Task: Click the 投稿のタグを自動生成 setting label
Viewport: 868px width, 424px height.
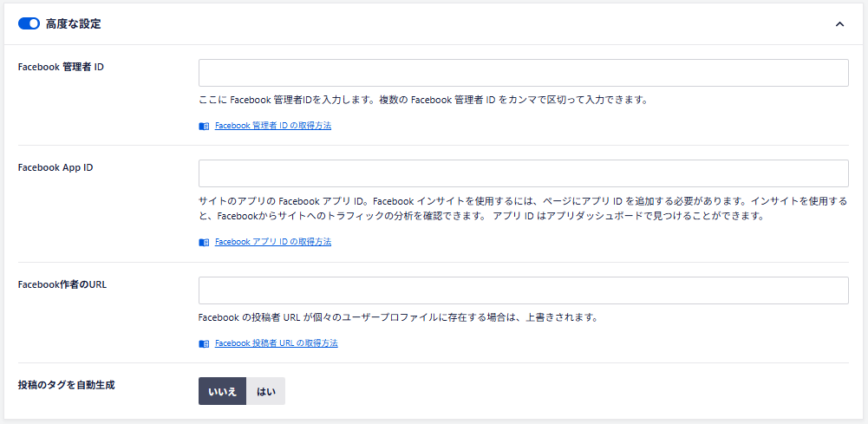Action: coord(66,385)
